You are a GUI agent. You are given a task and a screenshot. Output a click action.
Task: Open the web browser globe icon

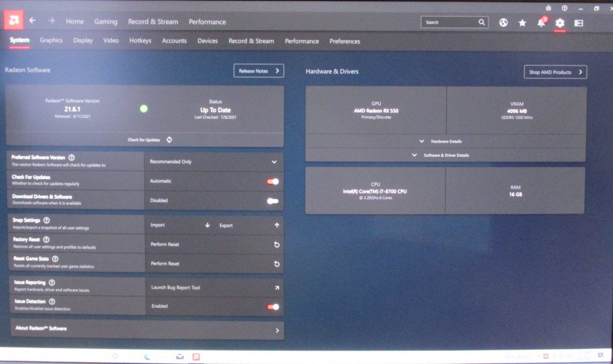(x=503, y=23)
